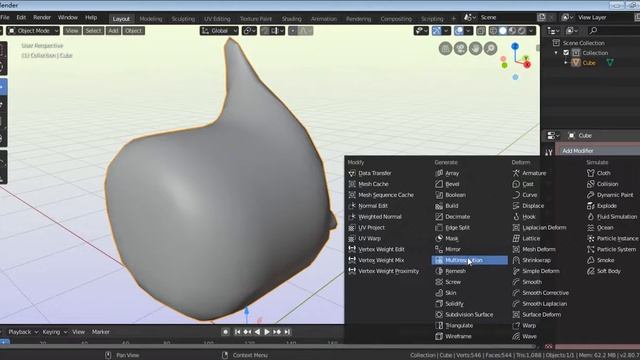Click the Edge Split modifier icon
The height and width of the screenshot is (360, 640).
pyautogui.click(x=439, y=227)
